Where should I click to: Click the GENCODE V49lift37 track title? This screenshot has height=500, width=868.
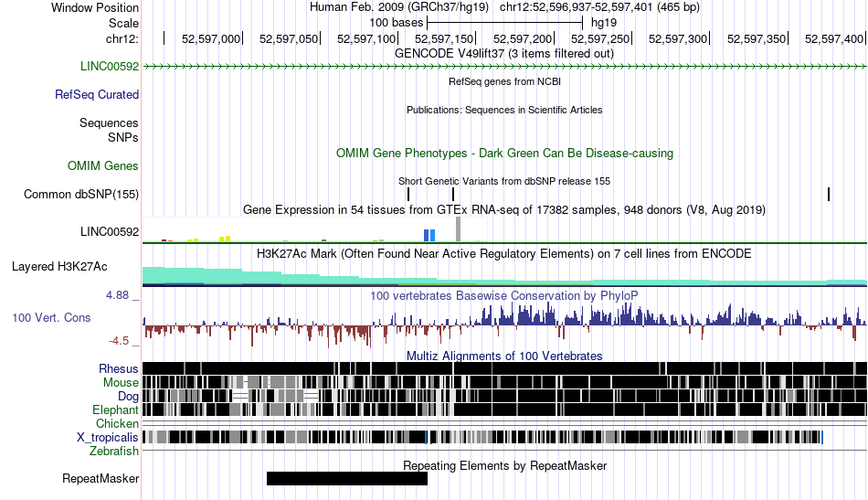pos(504,54)
